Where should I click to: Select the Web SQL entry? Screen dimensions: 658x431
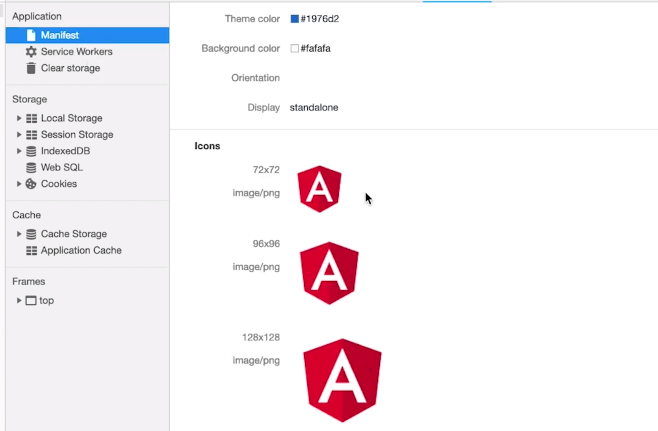pos(62,167)
